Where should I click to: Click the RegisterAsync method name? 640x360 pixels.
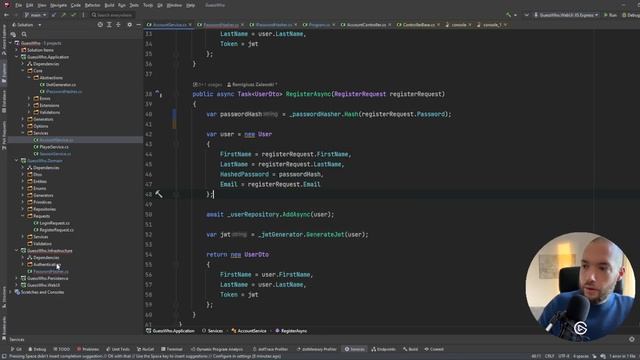[308, 94]
